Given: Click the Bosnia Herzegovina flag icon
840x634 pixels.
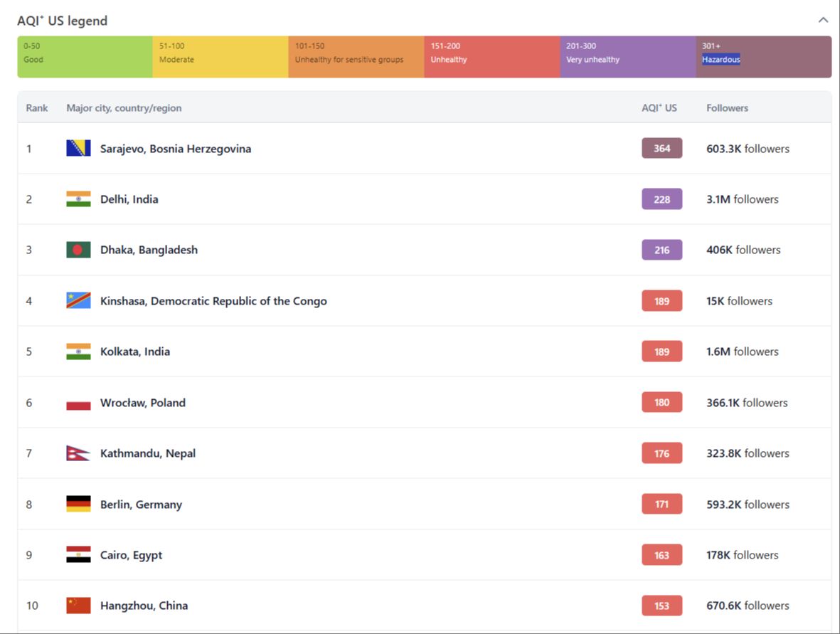Looking at the screenshot, I should coord(78,148).
